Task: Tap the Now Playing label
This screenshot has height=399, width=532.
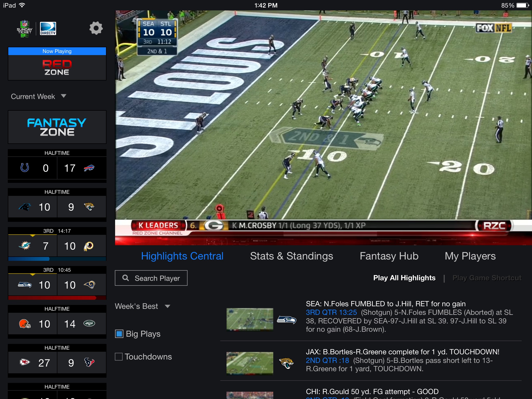Action: tap(57, 51)
